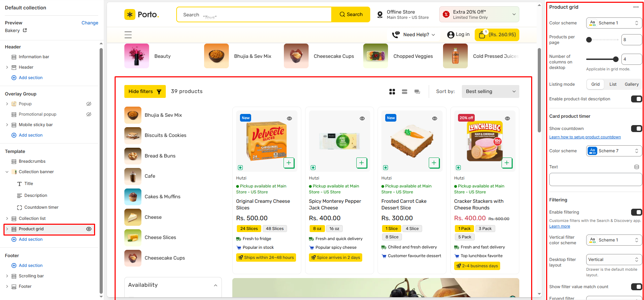This screenshot has height=300, width=644.
Task: Adjust Number of columns on desktop slider
Action: 615,59
